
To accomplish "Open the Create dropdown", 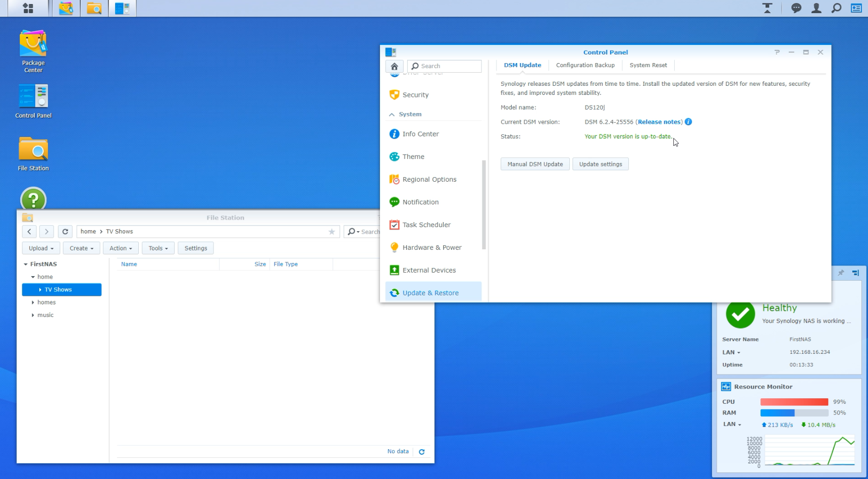I will pyautogui.click(x=81, y=248).
